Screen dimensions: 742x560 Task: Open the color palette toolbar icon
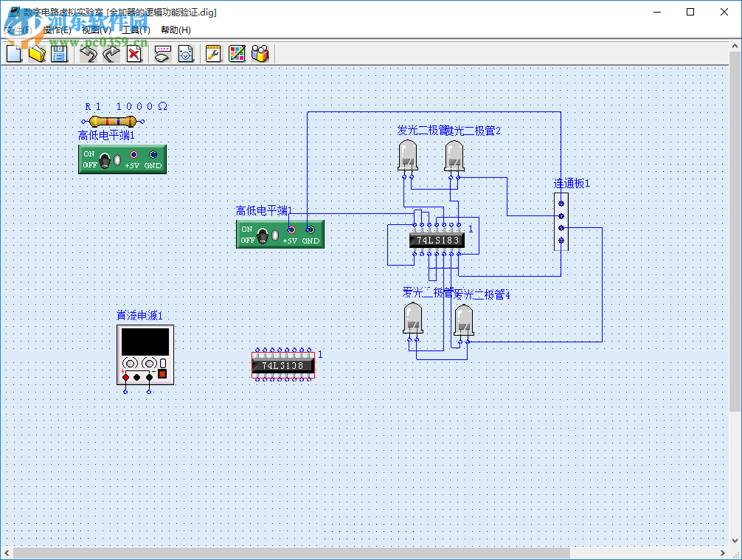pos(237,53)
